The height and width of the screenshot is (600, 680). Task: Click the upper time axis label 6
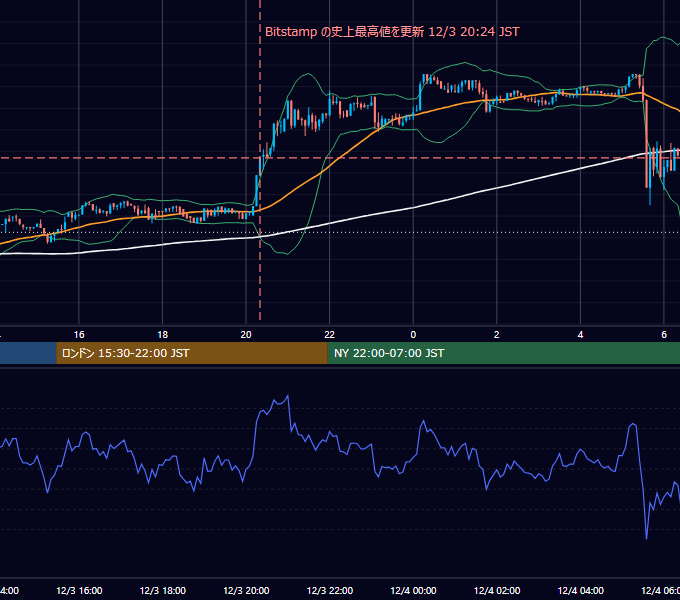664,335
